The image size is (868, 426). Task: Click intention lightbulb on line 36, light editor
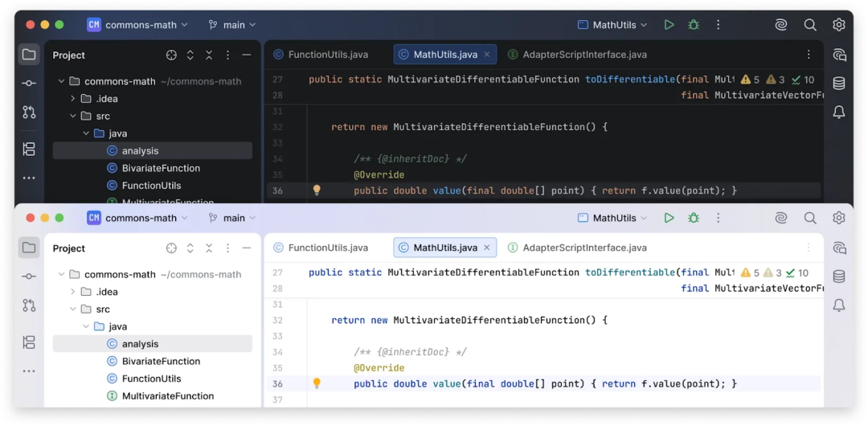(x=317, y=383)
